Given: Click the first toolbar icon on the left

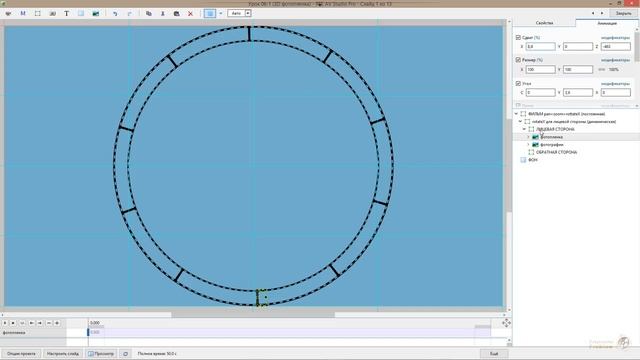Looking at the screenshot, I should click(8, 13).
